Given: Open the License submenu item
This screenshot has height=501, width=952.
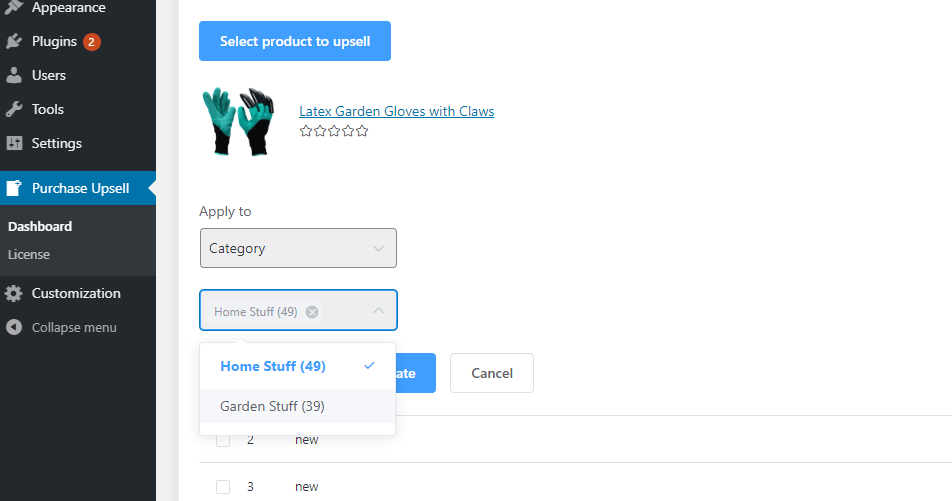Looking at the screenshot, I should 29,255.
